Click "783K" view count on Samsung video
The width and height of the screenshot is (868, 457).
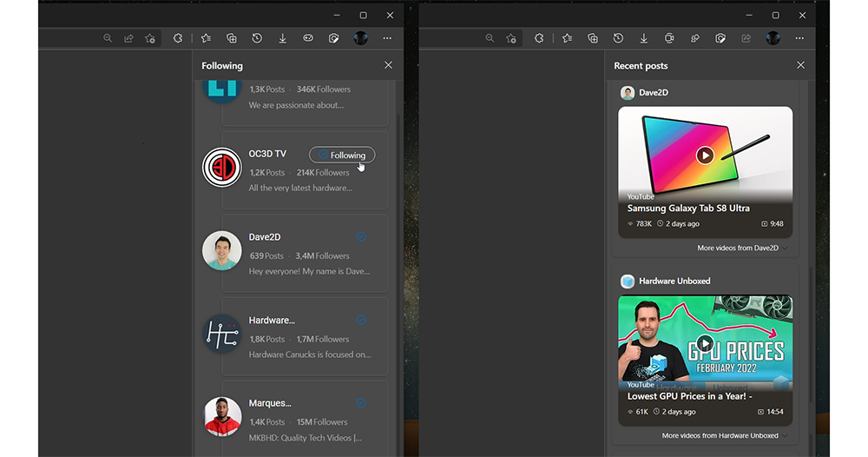click(644, 224)
